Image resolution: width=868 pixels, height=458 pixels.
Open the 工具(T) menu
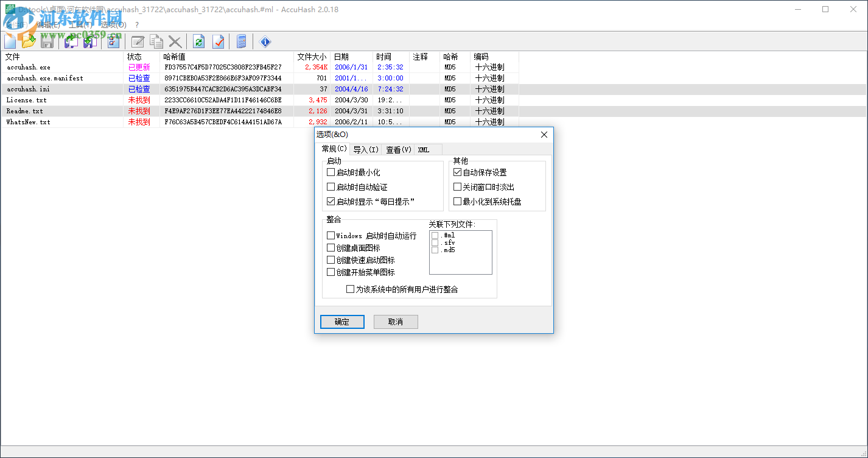81,25
